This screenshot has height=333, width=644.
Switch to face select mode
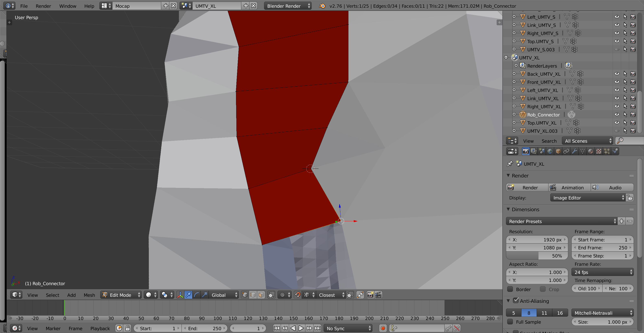(x=261, y=295)
